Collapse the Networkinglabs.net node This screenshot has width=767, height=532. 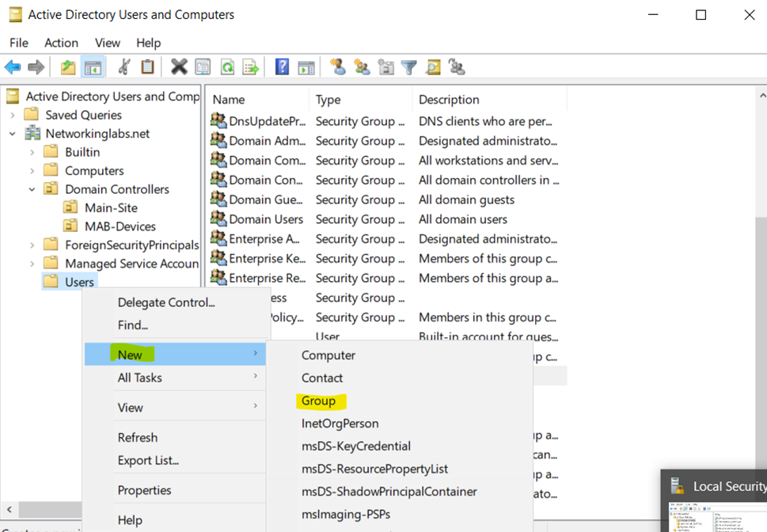coord(13,134)
